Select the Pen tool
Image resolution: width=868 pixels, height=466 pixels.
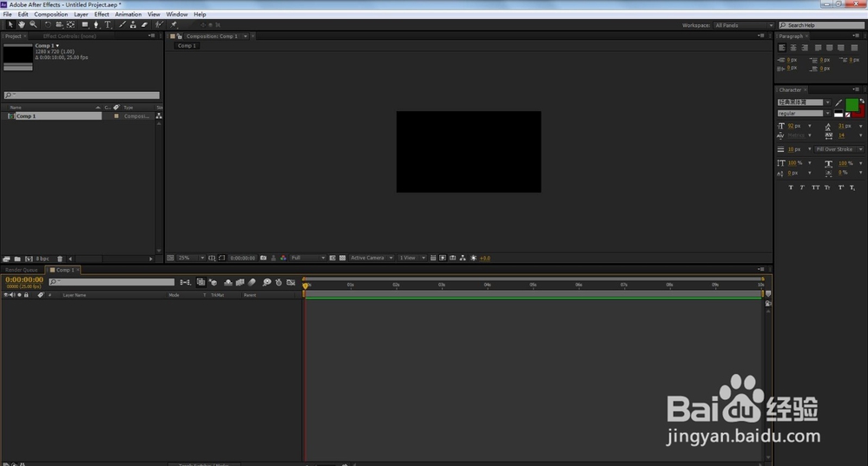(96, 24)
